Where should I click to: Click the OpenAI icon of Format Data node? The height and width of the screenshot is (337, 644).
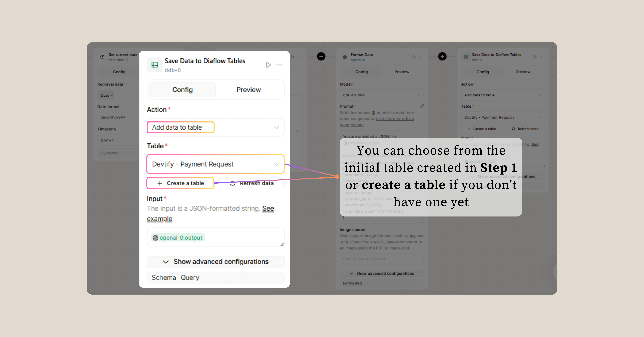coord(345,57)
